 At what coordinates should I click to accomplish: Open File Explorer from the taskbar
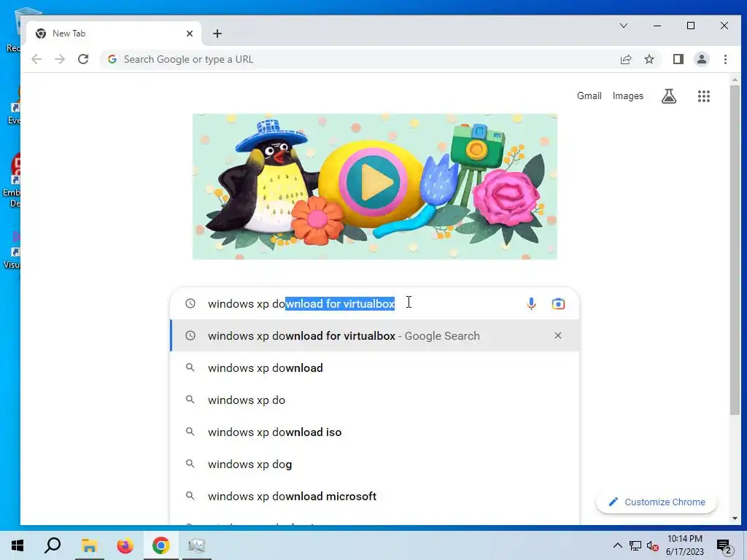(89, 545)
